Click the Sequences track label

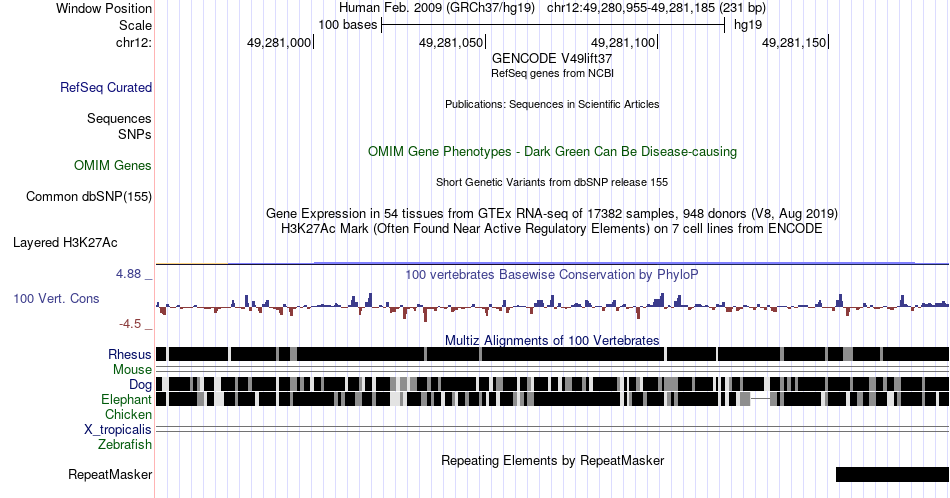[119, 119]
